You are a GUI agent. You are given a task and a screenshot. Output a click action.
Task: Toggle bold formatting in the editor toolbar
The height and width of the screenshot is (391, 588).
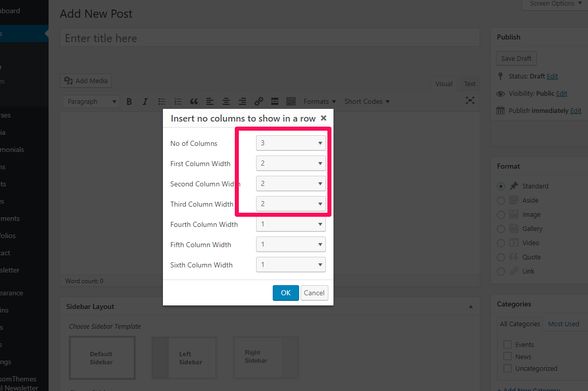pos(129,101)
